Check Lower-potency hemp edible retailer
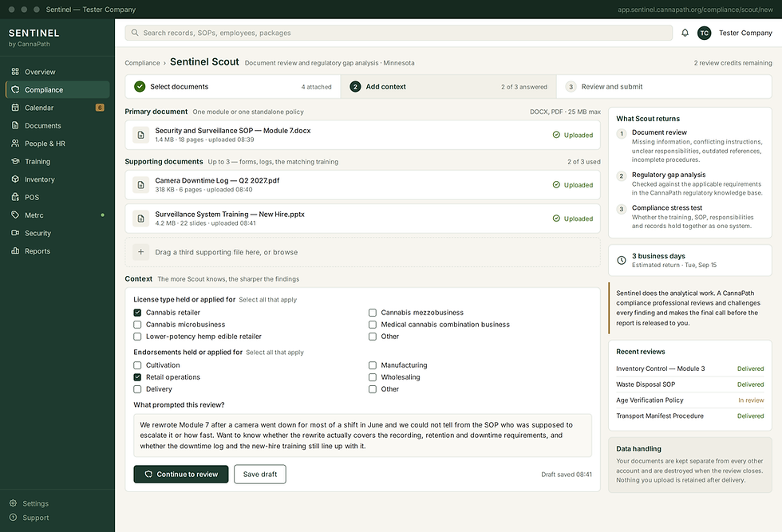This screenshot has height=532, width=782. tap(137, 337)
